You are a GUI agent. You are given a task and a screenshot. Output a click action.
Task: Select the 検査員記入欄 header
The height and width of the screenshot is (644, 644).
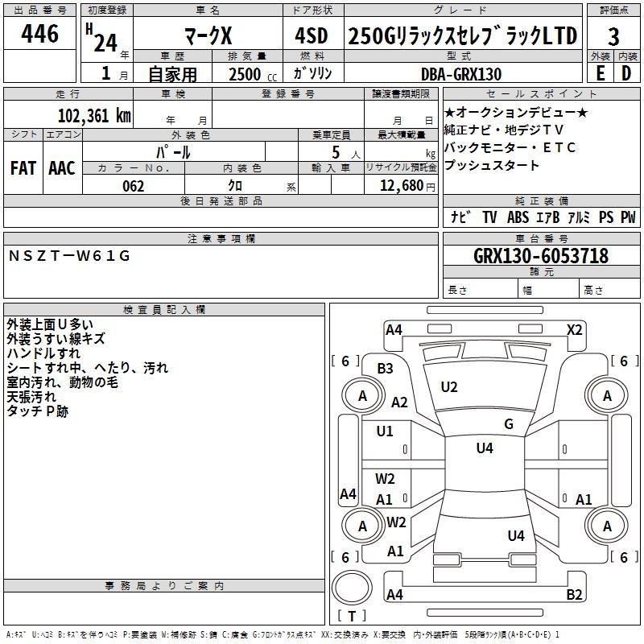[164, 310]
